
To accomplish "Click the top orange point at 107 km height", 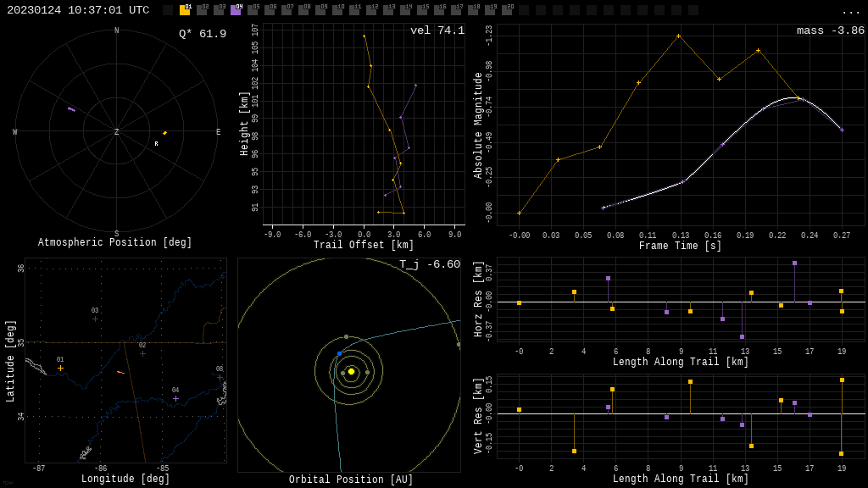I will coord(364,36).
